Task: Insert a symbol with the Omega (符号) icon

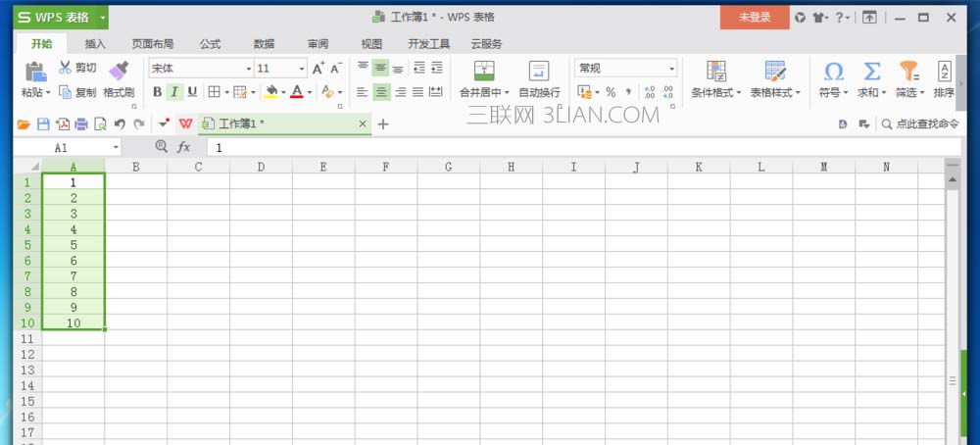Action: click(833, 72)
